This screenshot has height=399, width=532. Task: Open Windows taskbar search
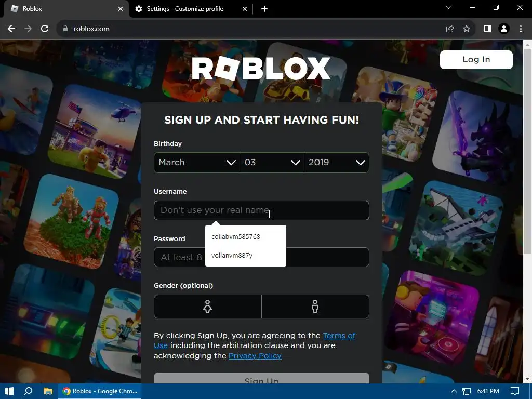point(28,391)
